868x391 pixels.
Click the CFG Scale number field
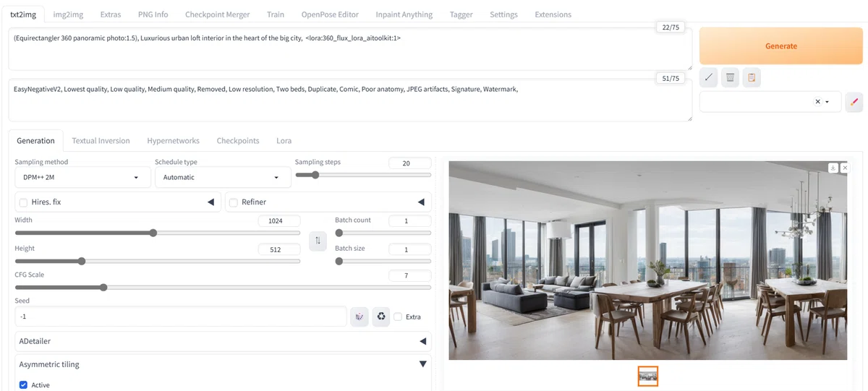click(x=410, y=275)
